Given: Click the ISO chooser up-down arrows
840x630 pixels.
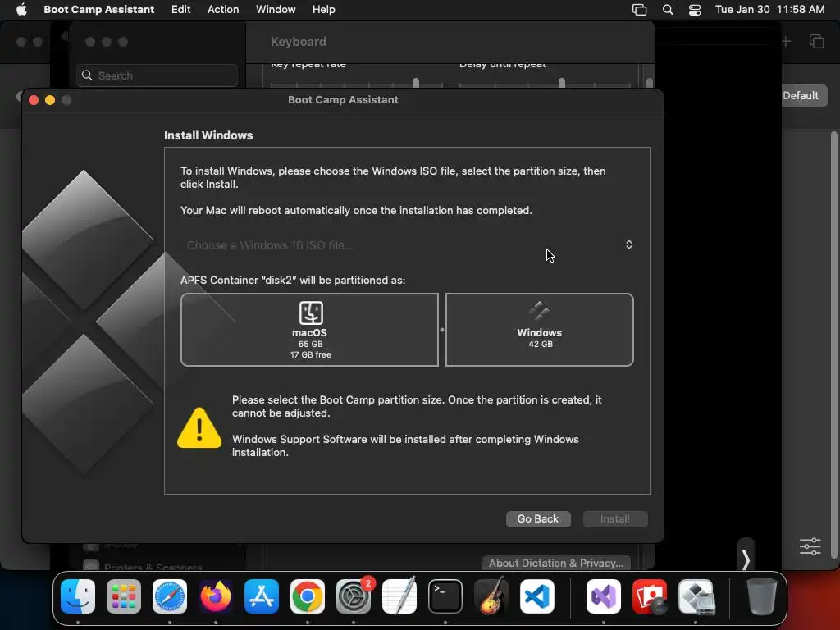Looking at the screenshot, I should coord(629,244).
